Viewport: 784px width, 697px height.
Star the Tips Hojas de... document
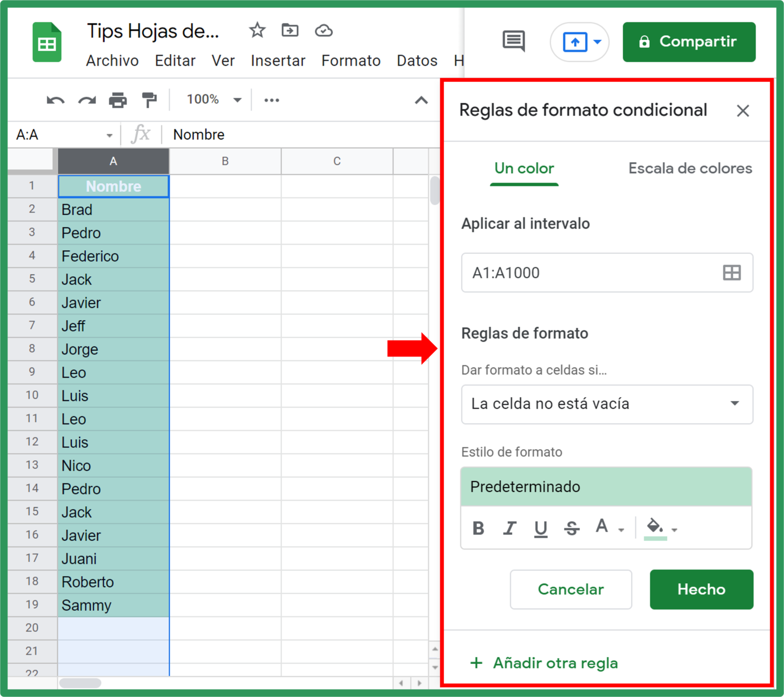pos(257,31)
